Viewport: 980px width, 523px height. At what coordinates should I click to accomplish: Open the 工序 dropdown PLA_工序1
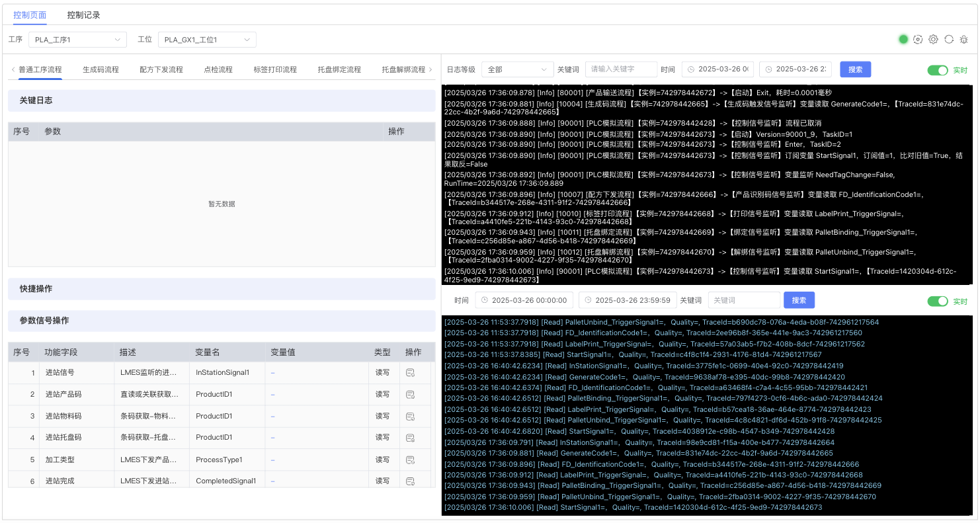tap(77, 40)
